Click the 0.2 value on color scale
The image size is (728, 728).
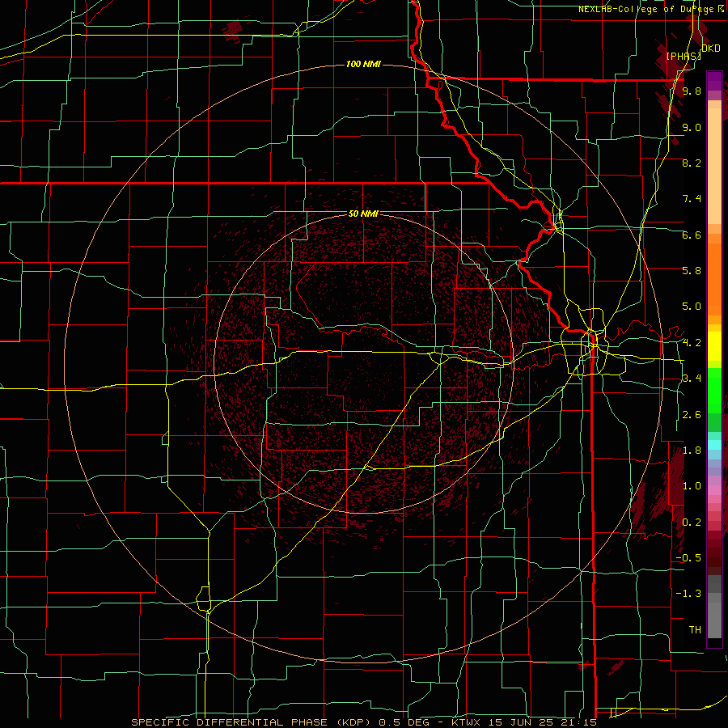(x=692, y=523)
